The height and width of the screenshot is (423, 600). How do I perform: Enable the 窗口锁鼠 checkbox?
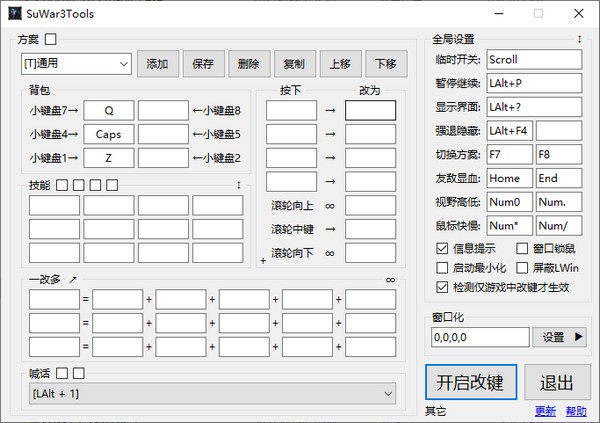[522, 249]
